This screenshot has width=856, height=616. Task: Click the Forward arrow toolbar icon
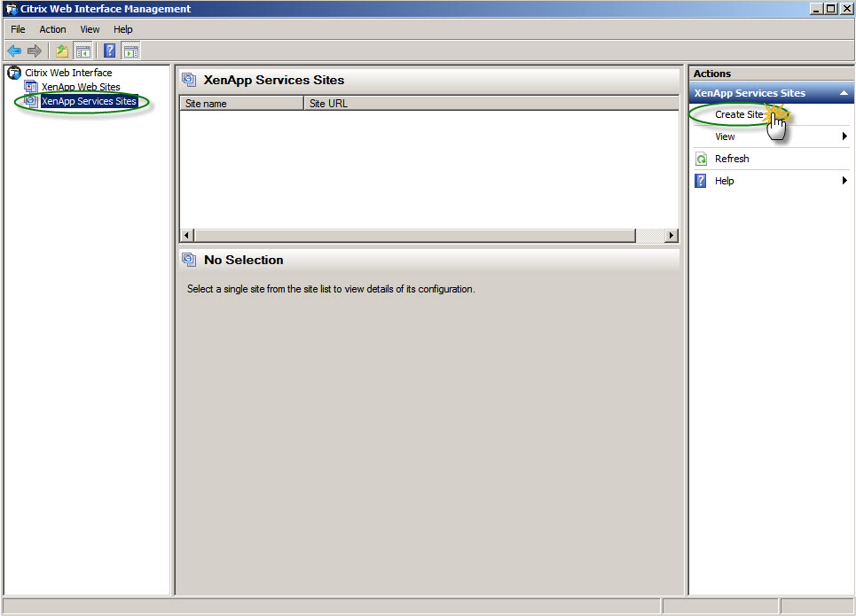coord(35,51)
